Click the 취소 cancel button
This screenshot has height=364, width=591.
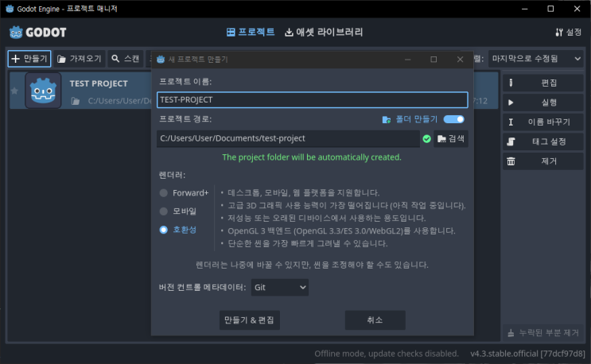click(x=375, y=320)
